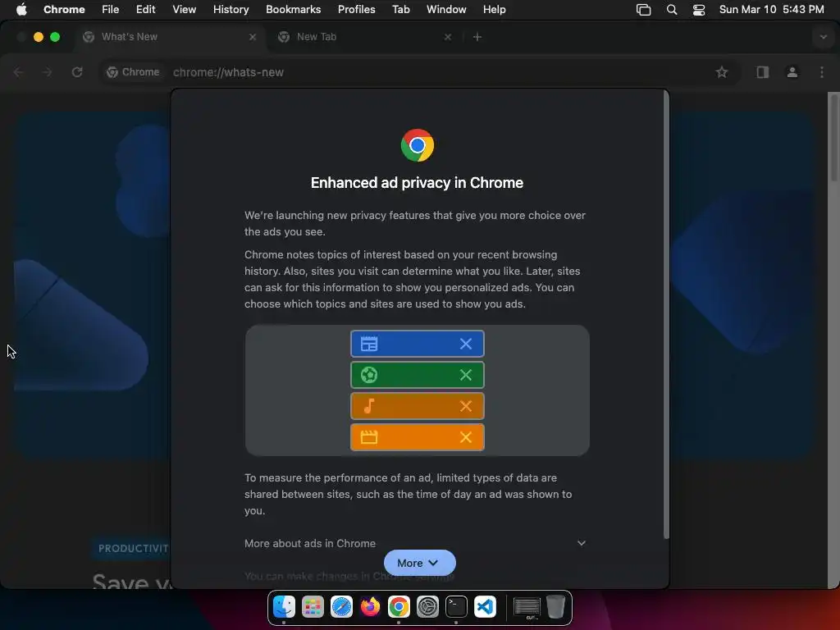Open the Tab menu
The width and height of the screenshot is (840, 630).
click(400, 9)
